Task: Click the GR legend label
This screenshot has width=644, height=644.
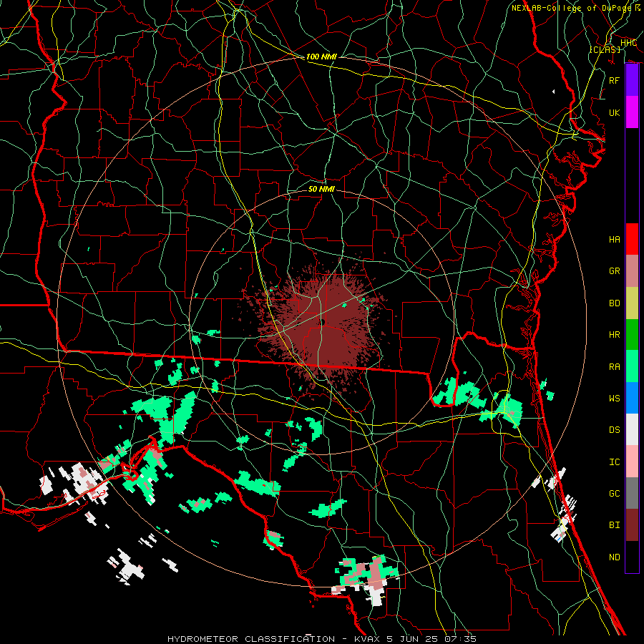Action: coord(614,271)
